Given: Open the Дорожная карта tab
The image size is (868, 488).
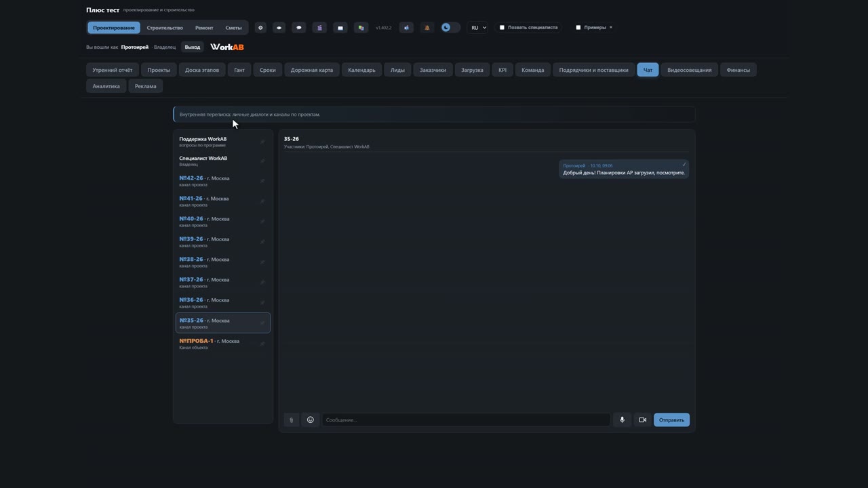Looking at the screenshot, I should (312, 70).
